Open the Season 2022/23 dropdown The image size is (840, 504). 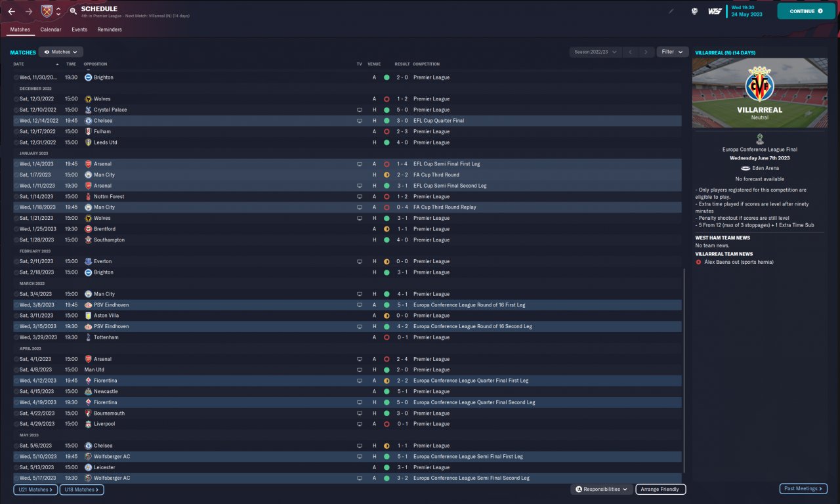(x=595, y=52)
